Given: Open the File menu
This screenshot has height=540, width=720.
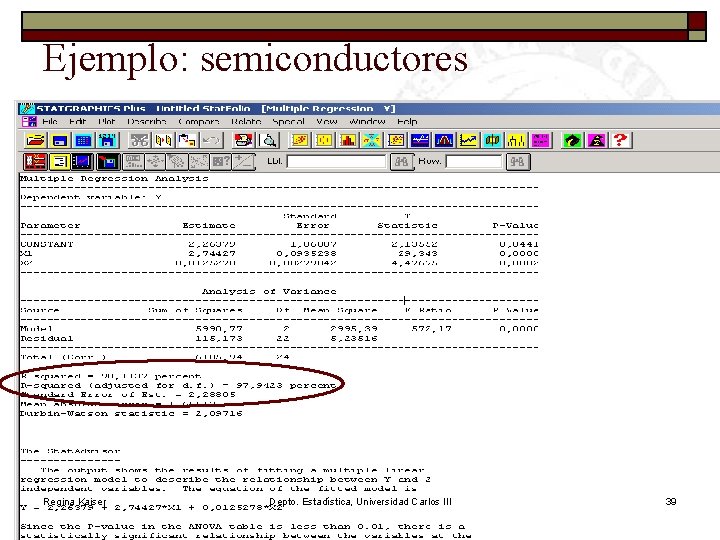Looking at the screenshot, I should tap(50, 122).
